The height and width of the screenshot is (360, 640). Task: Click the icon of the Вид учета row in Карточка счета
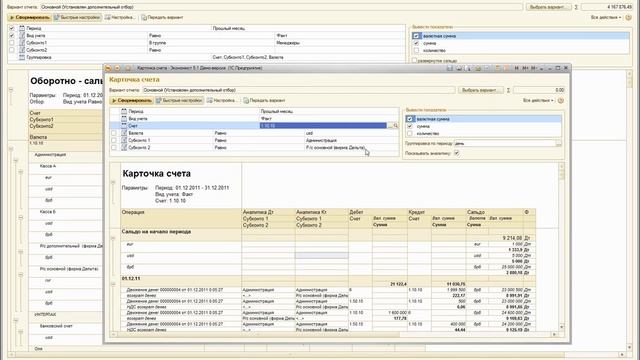(124, 118)
